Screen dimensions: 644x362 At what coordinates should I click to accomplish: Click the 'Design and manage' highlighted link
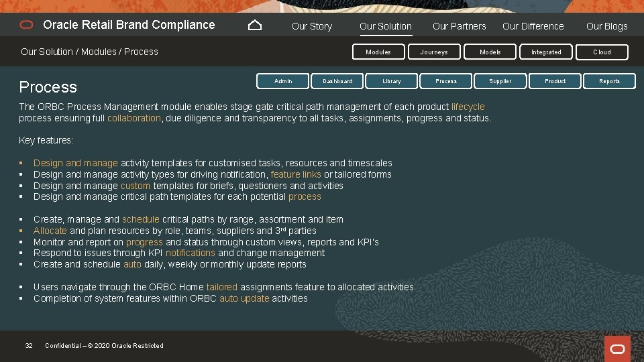point(76,164)
